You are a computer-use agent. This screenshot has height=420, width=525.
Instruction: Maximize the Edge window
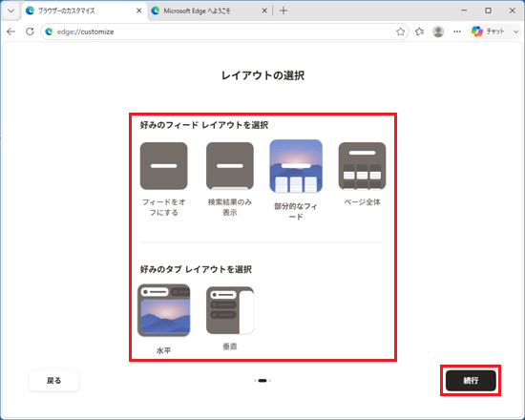coord(488,10)
